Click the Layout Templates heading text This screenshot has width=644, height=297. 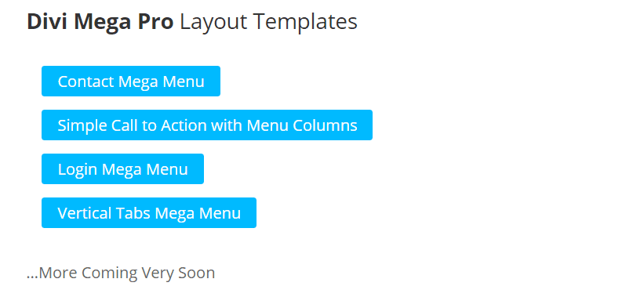coord(268,23)
